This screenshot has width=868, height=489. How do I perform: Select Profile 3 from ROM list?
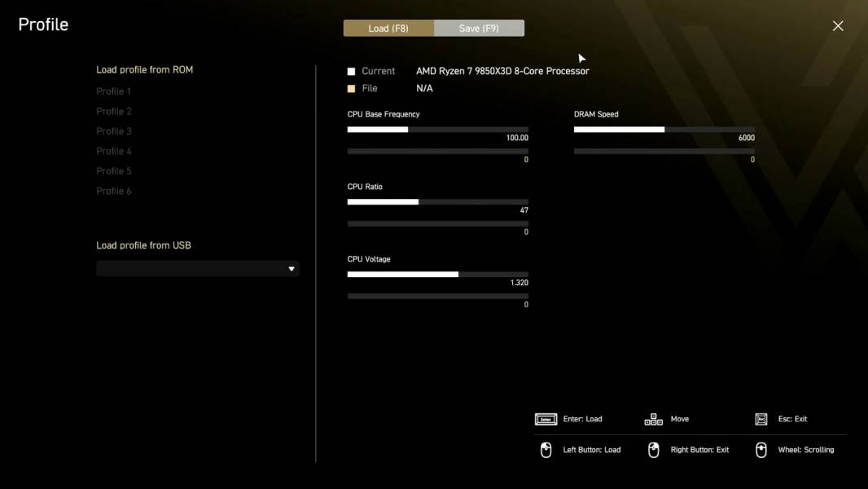click(113, 131)
